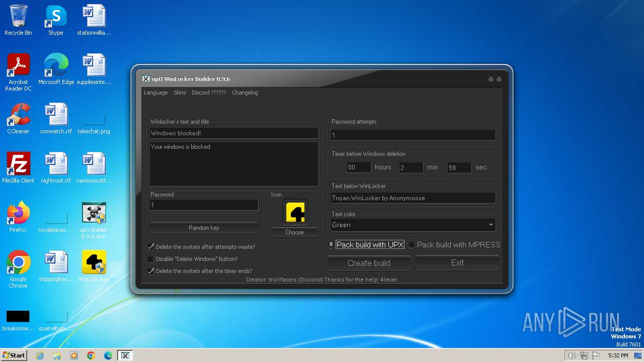Open the Recycle Bin desktop icon
Viewport: 644px width, 362px height.
[18, 20]
